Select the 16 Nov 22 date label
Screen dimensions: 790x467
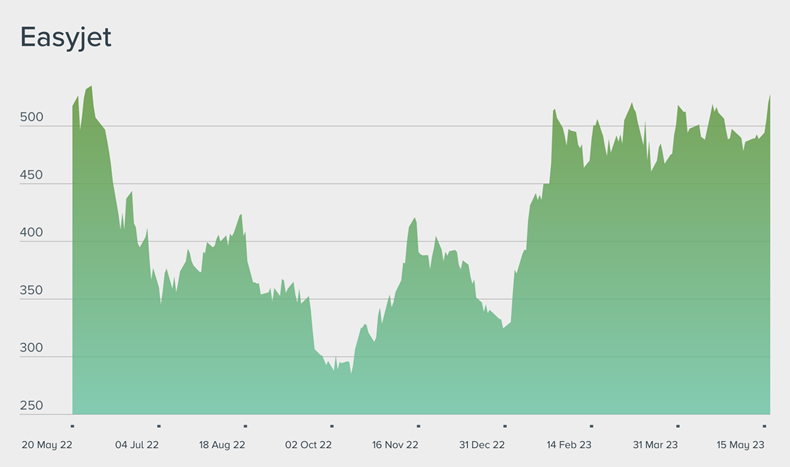(x=395, y=444)
